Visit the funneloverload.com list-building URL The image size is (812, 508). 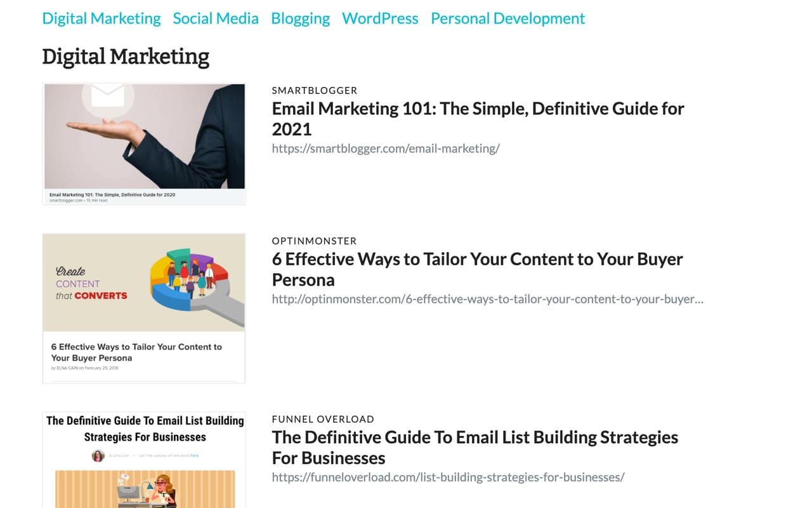(448, 478)
